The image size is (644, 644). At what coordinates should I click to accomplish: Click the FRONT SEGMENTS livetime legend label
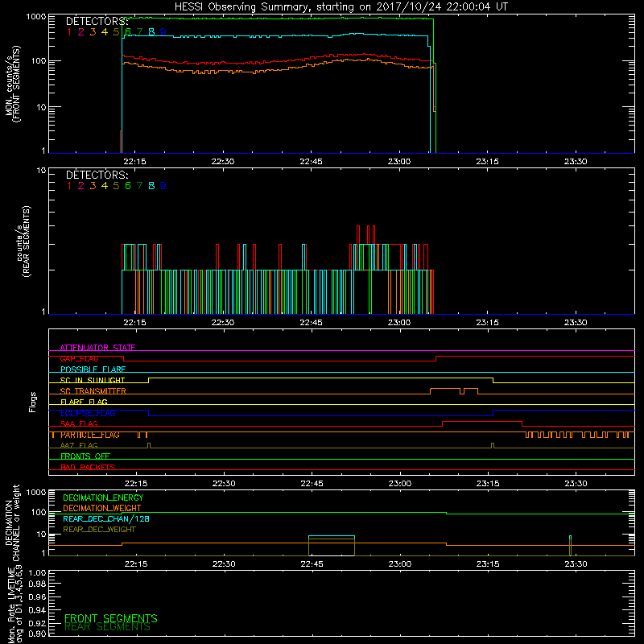click(x=111, y=618)
